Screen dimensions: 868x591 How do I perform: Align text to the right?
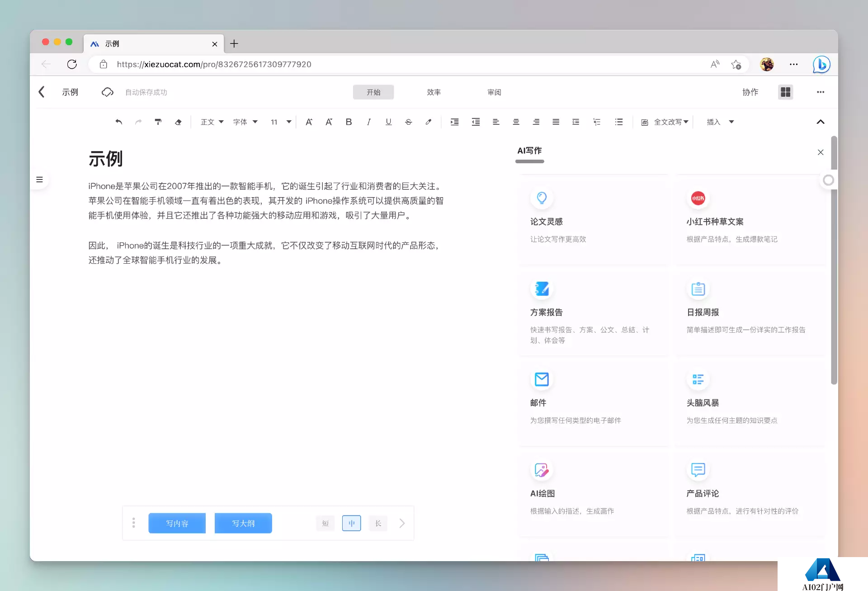[536, 122]
